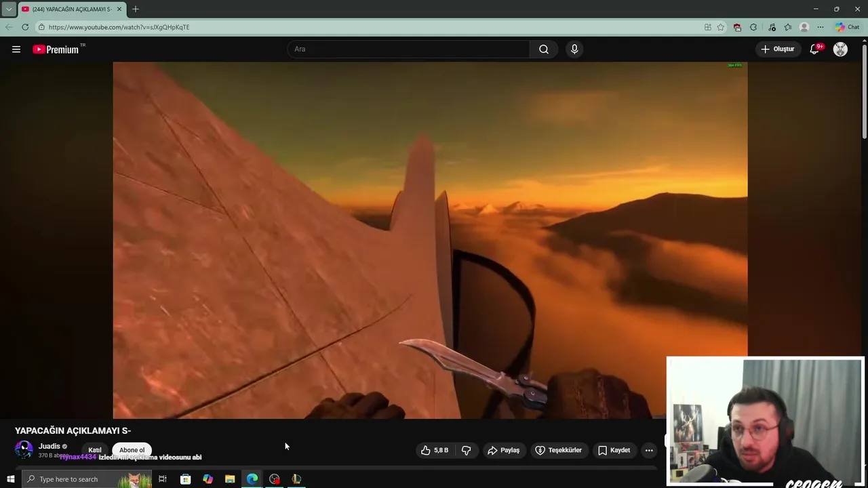Open the new tab plus button
The width and height of the screenshot is (868, 488).
136,9
